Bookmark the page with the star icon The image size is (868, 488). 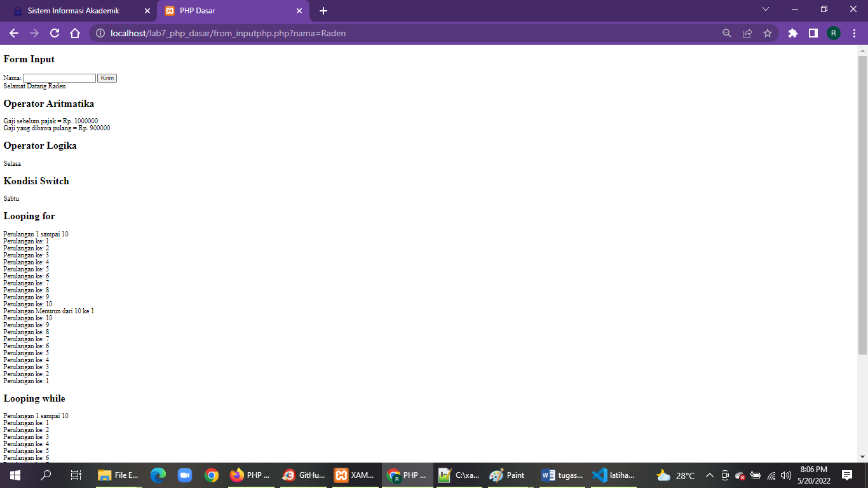tap(768, 33)
